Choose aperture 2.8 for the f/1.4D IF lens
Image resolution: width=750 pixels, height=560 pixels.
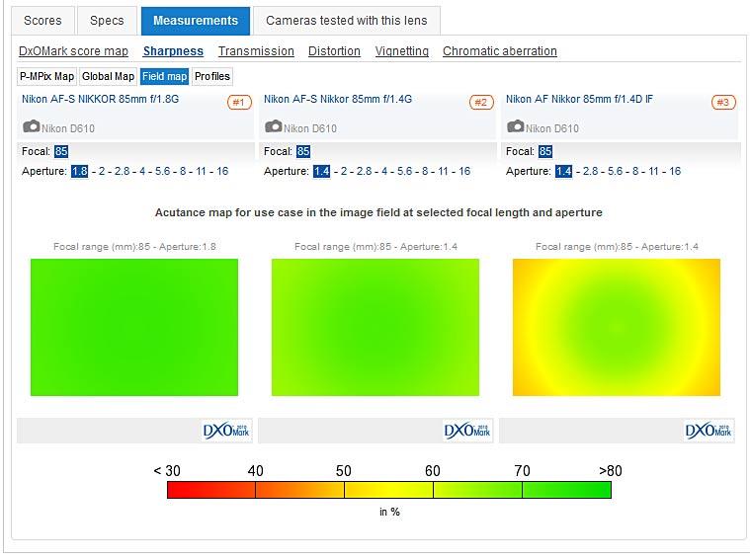click(590, 171)
